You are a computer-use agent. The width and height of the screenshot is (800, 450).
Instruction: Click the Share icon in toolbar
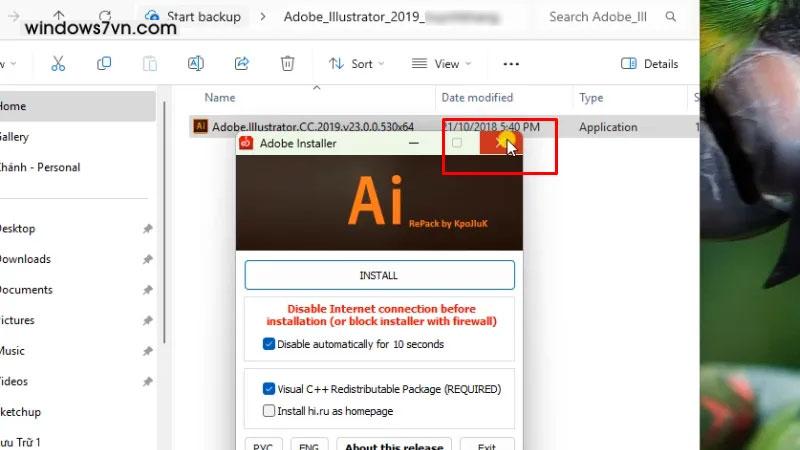241,63
